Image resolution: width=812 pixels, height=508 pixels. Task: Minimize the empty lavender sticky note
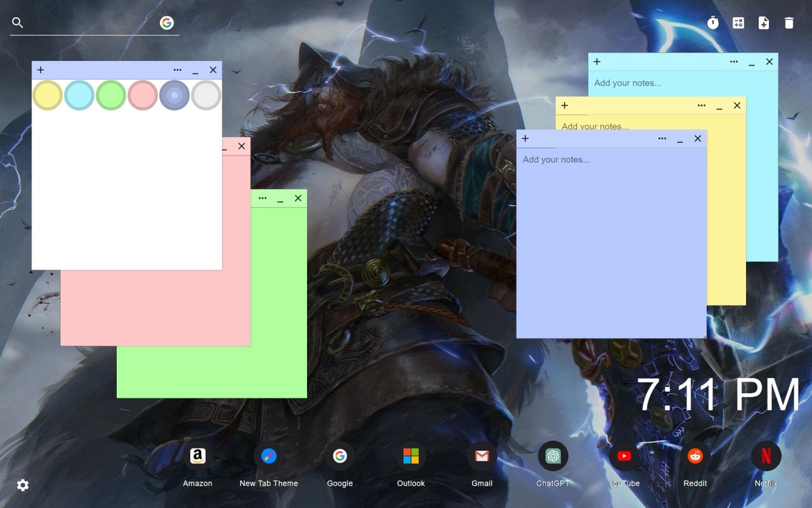pos(680,140)
